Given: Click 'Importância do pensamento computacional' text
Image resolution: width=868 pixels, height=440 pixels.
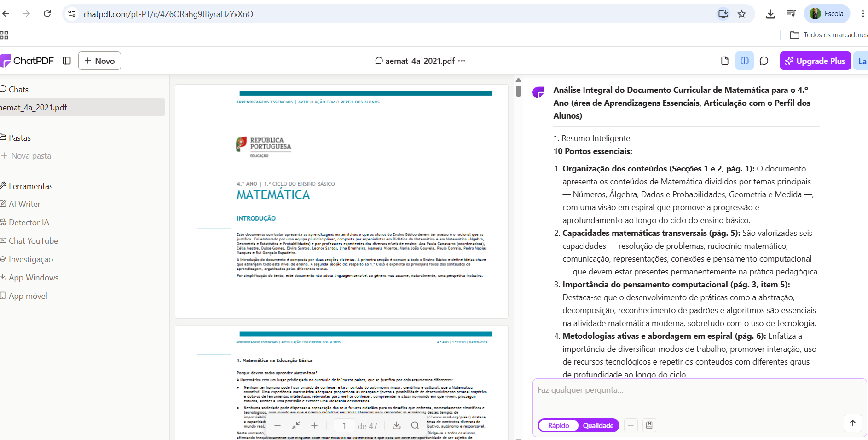Looking at the screenshot, I should (x=645, y=285).
